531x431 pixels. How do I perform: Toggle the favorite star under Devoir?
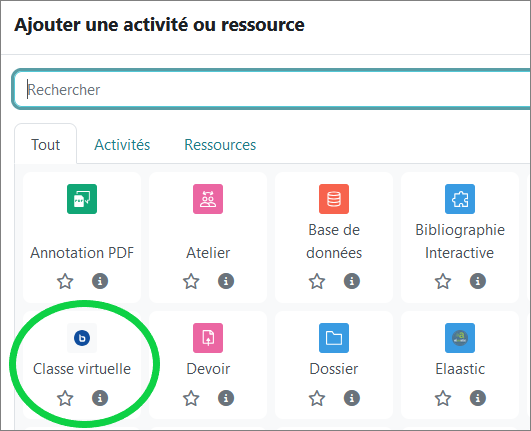click(191, 398)
